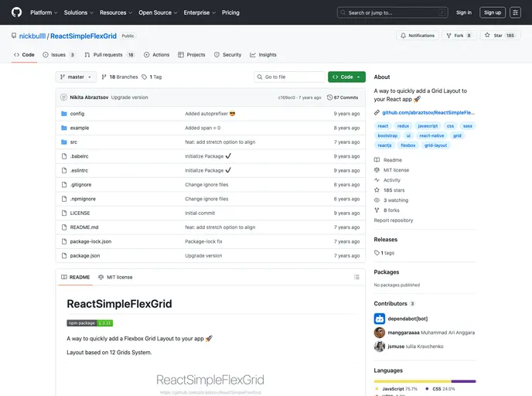Select the MIT license tab in file viewer
The width and height of the screenshot is (532, 396).
(115, 277)
